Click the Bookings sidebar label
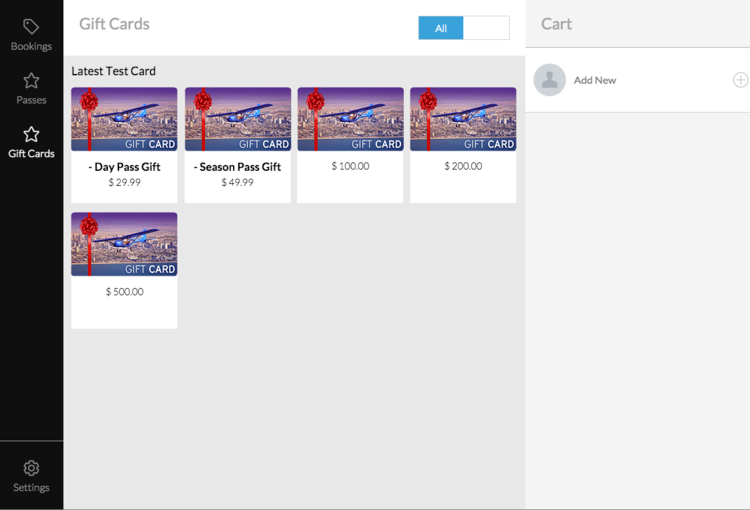Screen dimensions: 750x510 (31, 46)
